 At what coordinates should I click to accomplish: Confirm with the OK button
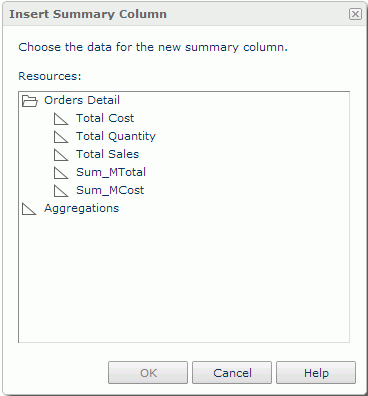(x=148, y=373)
